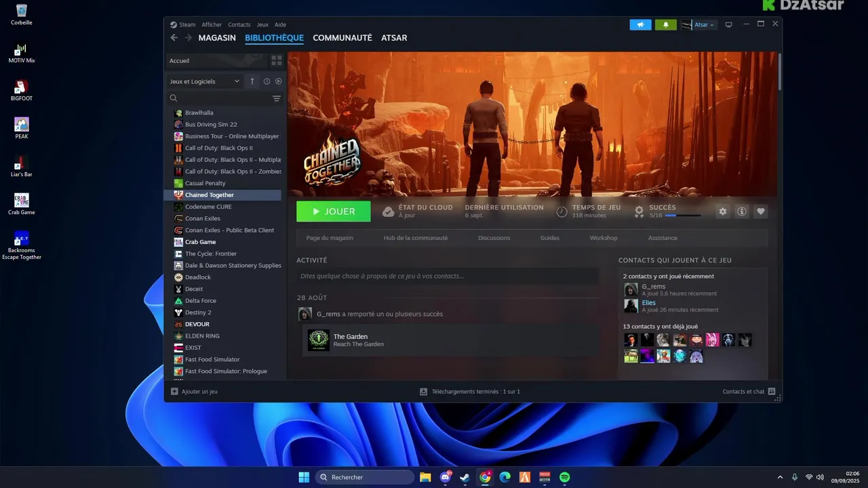Open Chained Together settings gear
The height and width of the screenshot is (488, 868).
[723, 211]
